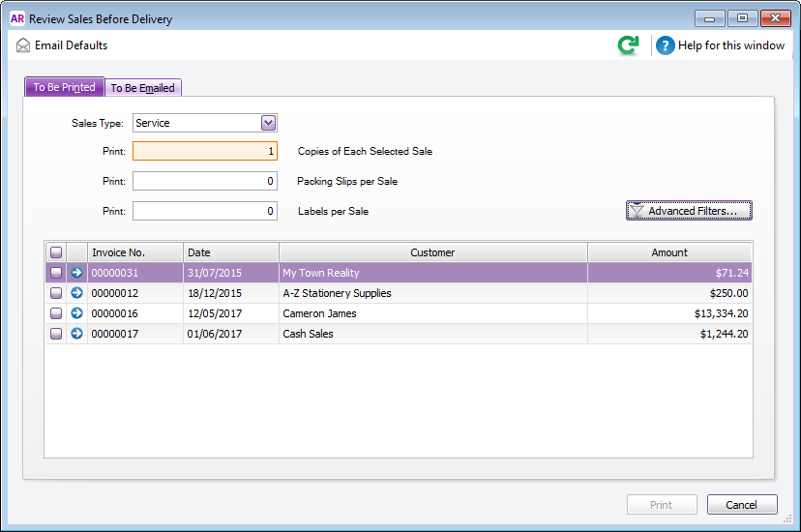Select the amount $71.24
This screenshot has width=801, height=532.
[x=669, y=273]
